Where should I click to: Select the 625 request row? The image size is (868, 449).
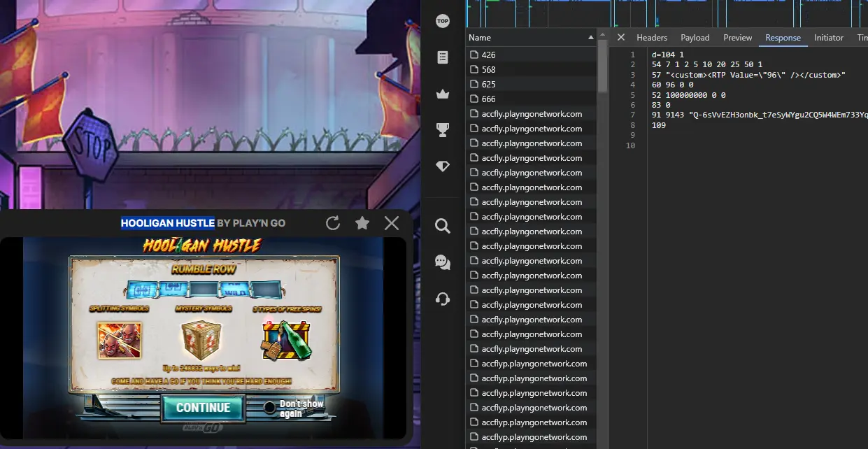(532, 84)
